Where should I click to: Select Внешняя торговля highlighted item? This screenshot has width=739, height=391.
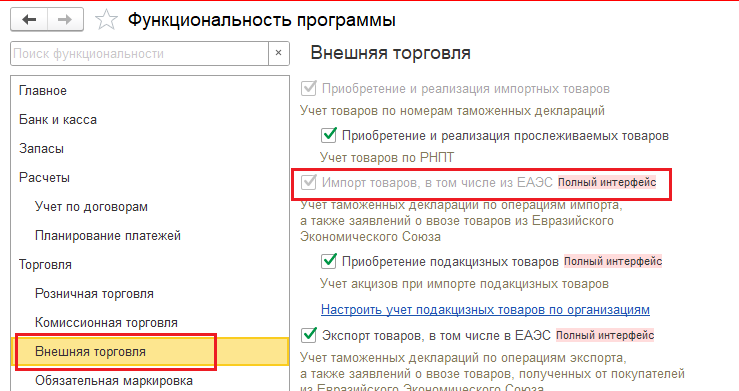[x=149, y=351]
